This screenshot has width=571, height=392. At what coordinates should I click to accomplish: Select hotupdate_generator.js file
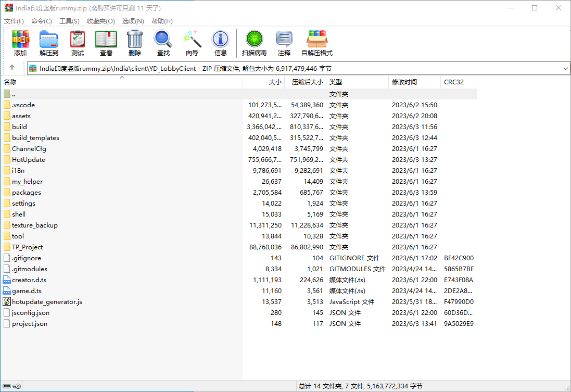pyautogui.click(x=47, y=302)
